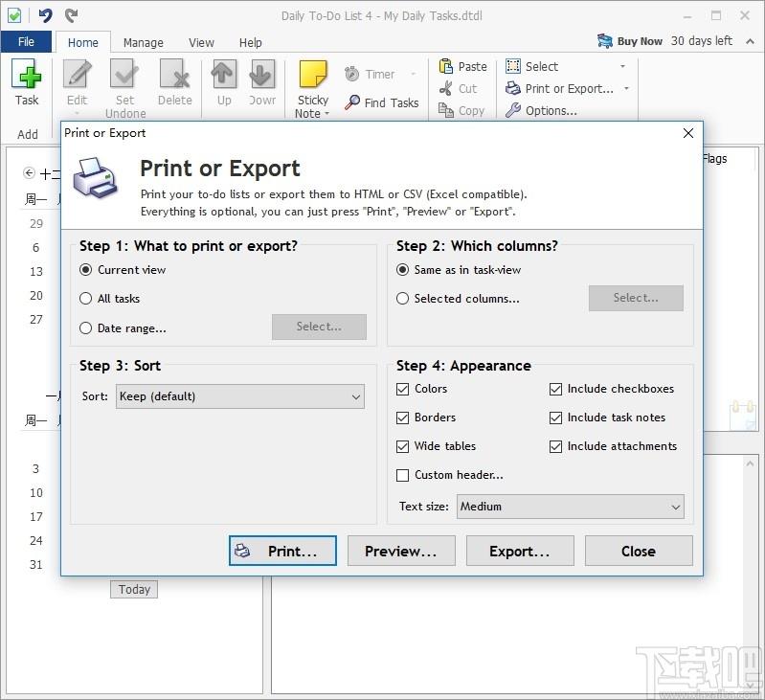Image resolution: width=765 pixels, height=700 pixels.
Task: Uncheck the Borders checkbox
Action: click(x=402, y=418)
